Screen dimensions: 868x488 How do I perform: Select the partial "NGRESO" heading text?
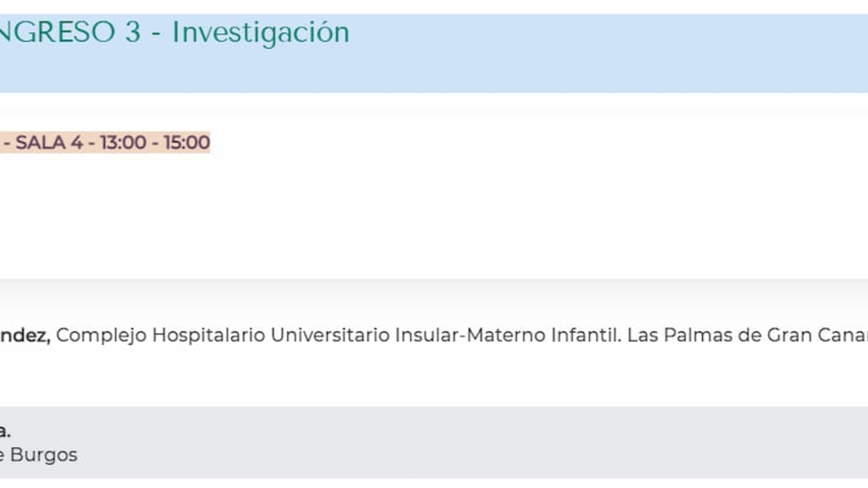pos(57,33)
